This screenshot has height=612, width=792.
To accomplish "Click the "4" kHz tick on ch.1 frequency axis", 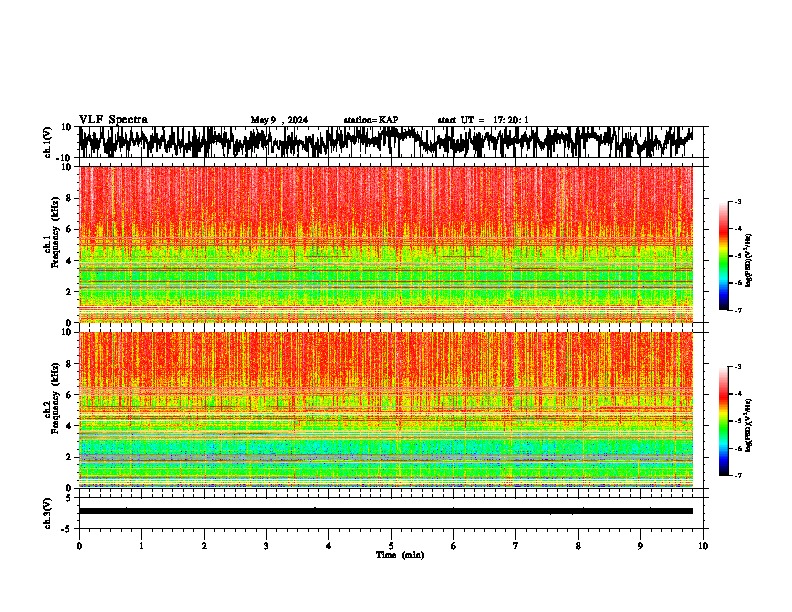I will click(x=69, y=261).
